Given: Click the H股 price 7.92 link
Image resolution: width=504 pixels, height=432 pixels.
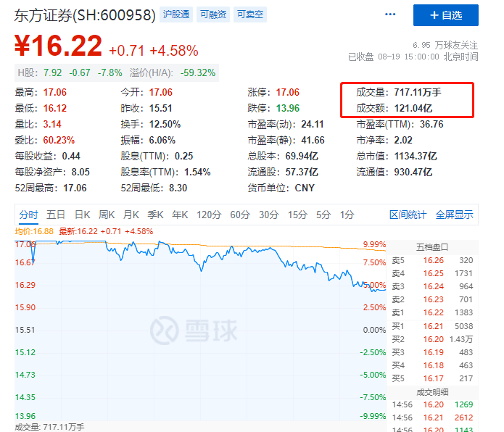Looking at the screenshot, I should [52, 72].
